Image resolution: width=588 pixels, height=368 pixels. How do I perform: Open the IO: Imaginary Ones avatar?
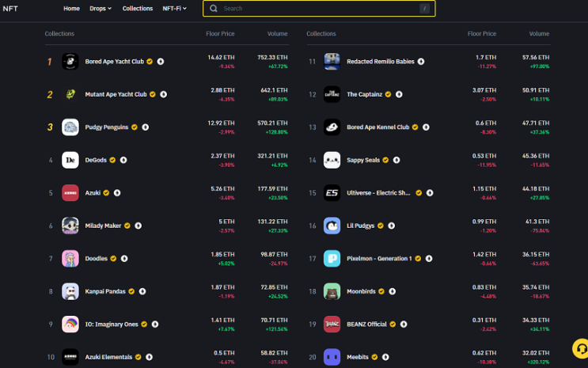pyautogui.click(x=70, y=324)
